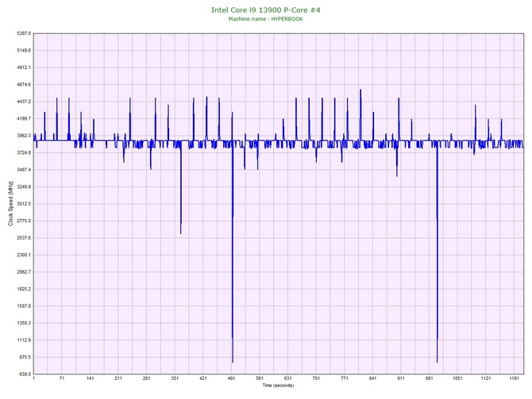Click the y-axis value 3962.3
The width and height of the screenshot is (532, 399).
(x=24, y=136)
